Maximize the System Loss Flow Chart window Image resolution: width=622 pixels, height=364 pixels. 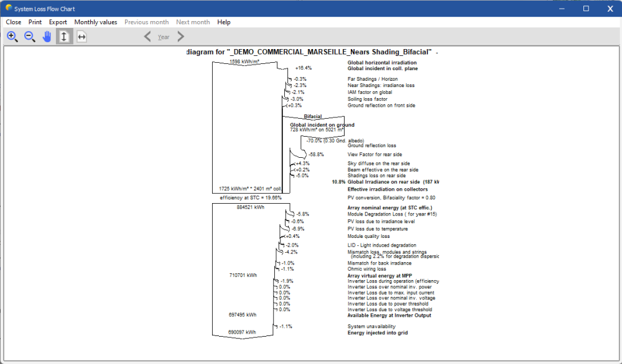tap(586, 8)
